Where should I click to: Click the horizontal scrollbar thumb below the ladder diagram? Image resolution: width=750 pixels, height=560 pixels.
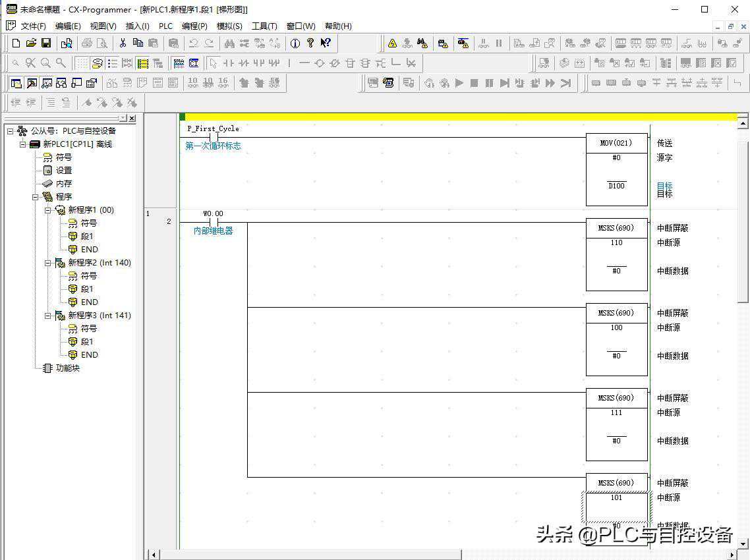click(x=310, y=555)
